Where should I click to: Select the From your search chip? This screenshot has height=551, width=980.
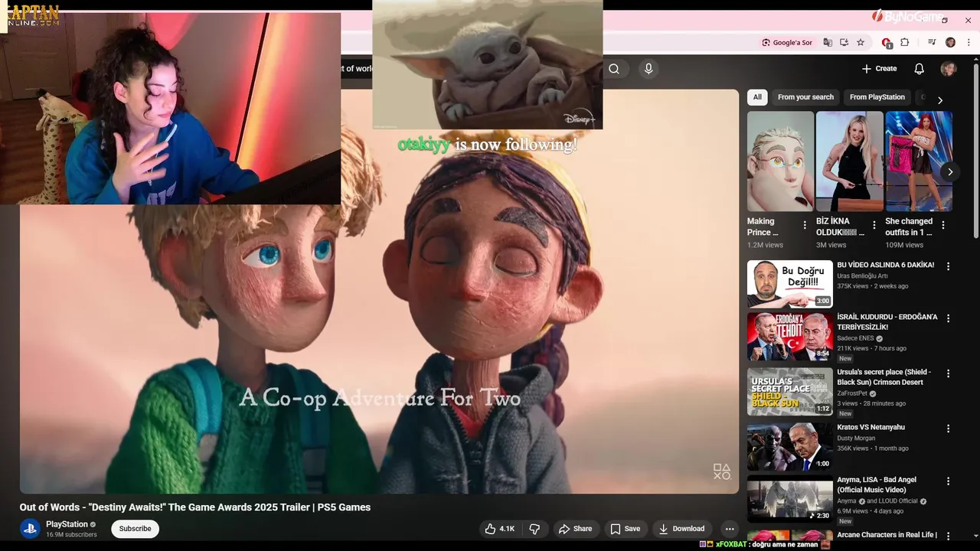(805, 97)
